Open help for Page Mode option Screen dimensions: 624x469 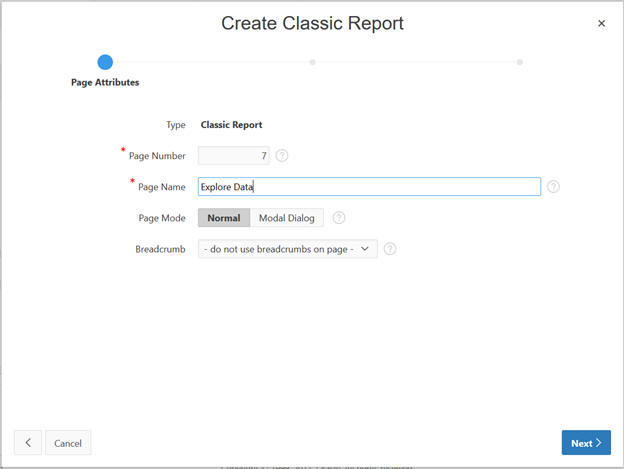click(x=339, y=218)
